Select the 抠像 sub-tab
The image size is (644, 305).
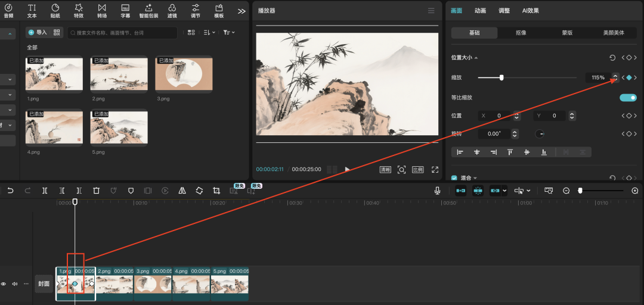(x=521, y=33)
